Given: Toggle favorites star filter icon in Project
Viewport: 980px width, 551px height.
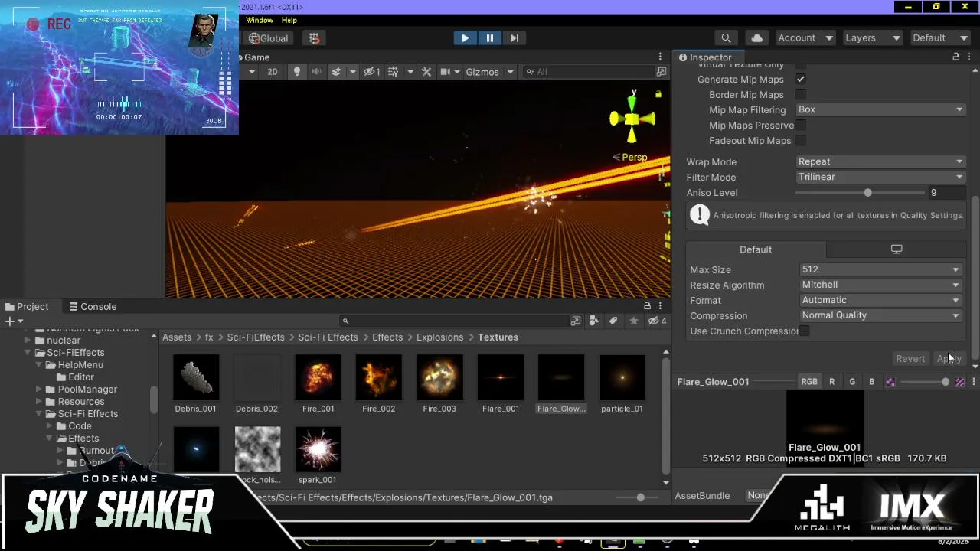Looking at the screenshot, I should (633, 321).
